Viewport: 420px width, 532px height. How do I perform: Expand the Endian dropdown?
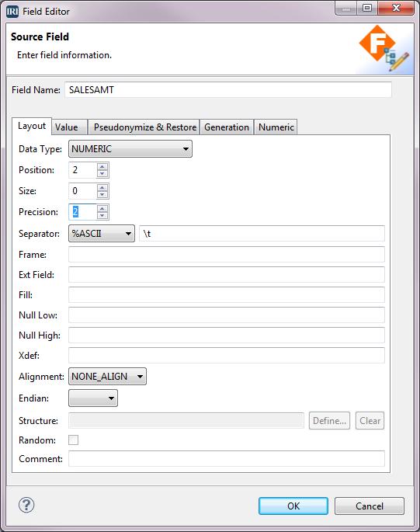93,398
